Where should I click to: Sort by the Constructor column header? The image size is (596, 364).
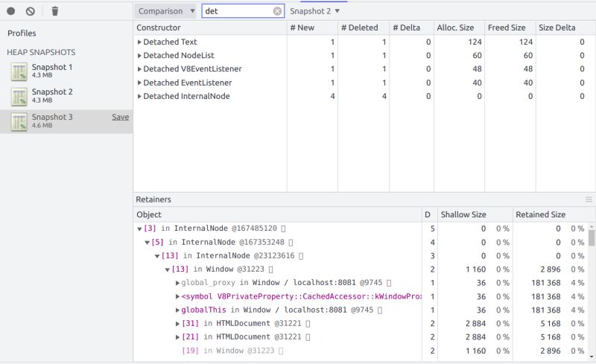210,28
